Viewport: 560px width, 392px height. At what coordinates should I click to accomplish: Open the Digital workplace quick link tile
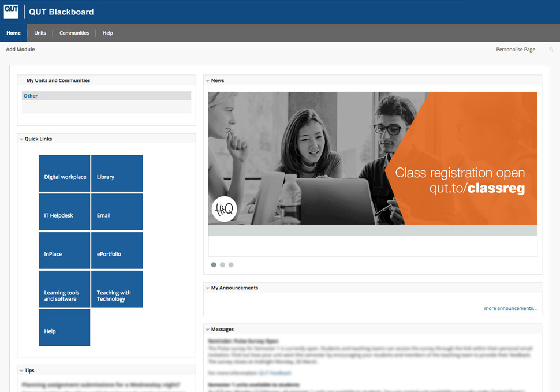pos(64,173)
